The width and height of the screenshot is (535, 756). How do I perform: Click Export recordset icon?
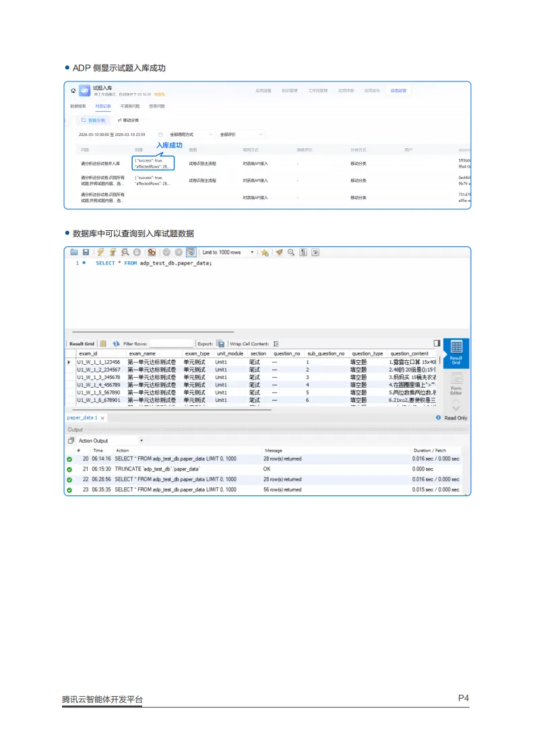(x=220, y=344)
